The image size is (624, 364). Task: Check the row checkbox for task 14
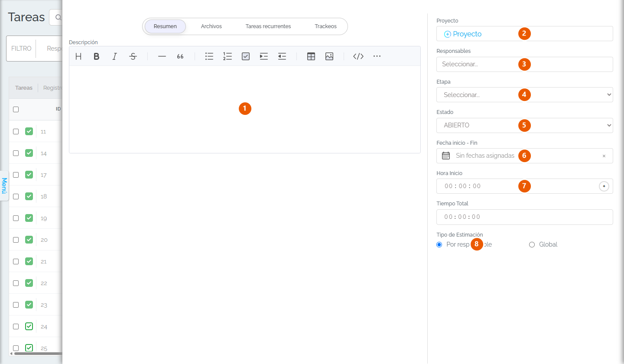[16, 153]
